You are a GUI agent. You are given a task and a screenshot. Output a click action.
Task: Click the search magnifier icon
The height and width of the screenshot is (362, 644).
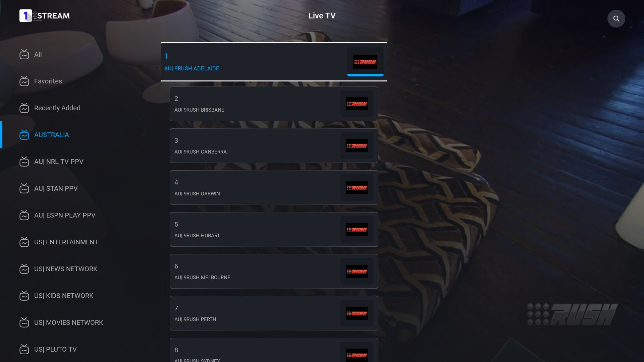click(x=616, y=18)
